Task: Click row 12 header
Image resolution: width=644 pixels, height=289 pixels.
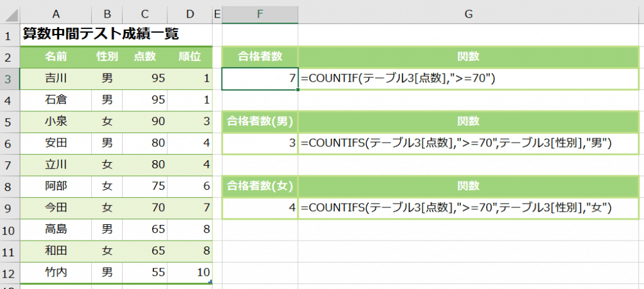Action: click(9, 272)
